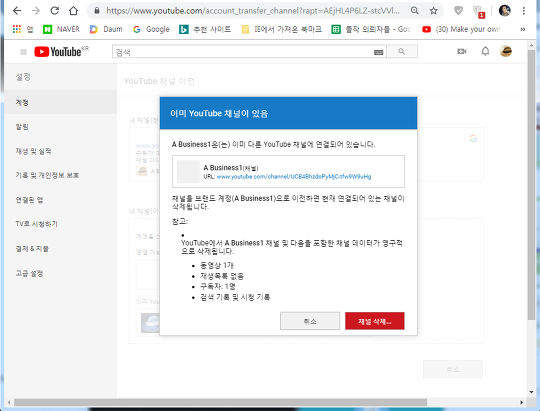Show more bookmarks with double chevron
The width and height of the screenshot is (540, 411).
[522, 29]
